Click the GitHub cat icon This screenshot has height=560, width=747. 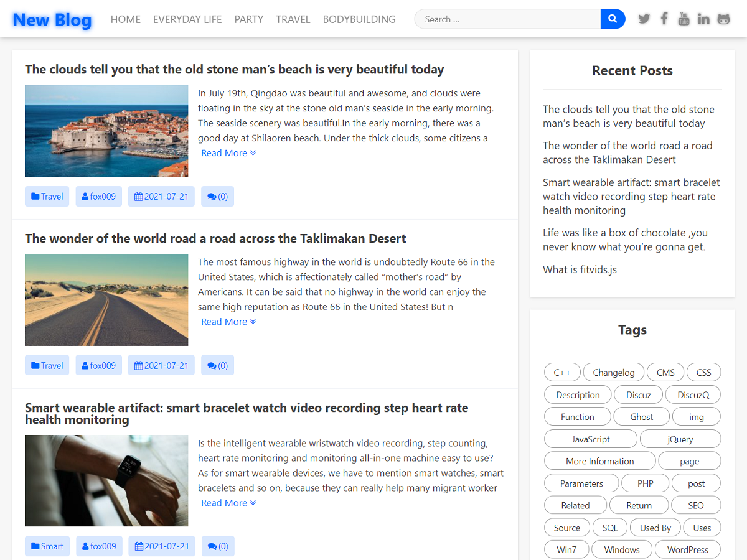point(723,19)
